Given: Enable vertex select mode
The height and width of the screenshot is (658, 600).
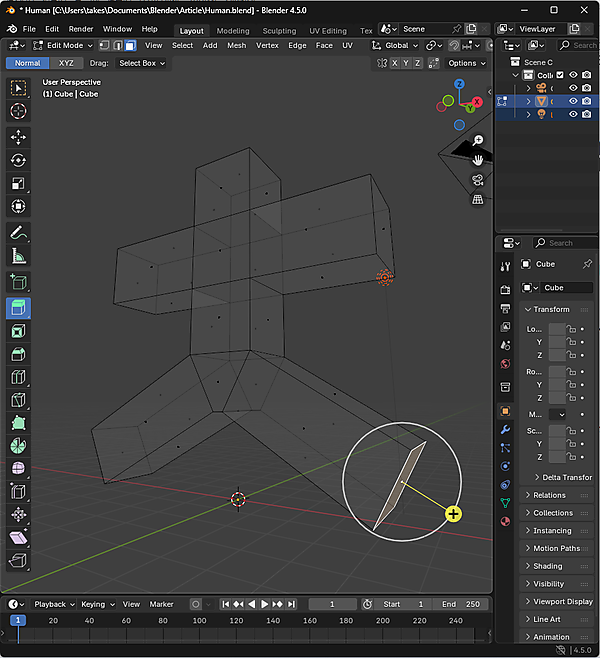Looking at the screenshot, I should pos(103,45).
